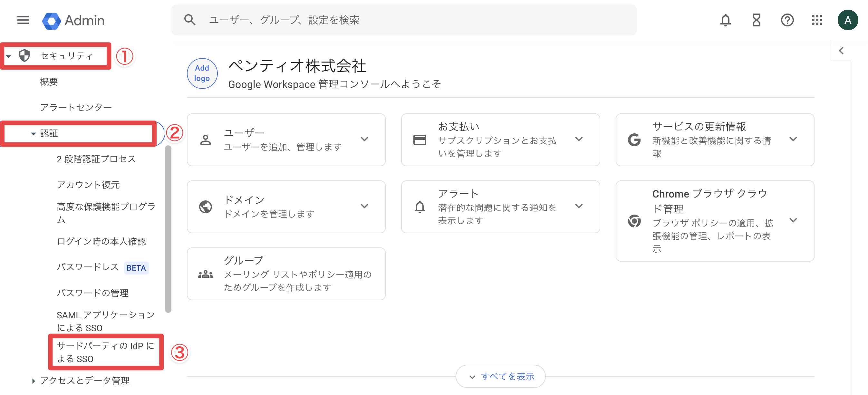Click the ペンティオ株式会社 heading
This screenshot has width=868, height=395.
[297, 65]
